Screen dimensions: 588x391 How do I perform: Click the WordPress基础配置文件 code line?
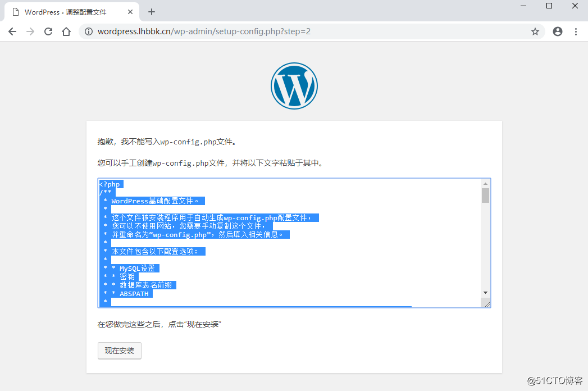point(155,201)
